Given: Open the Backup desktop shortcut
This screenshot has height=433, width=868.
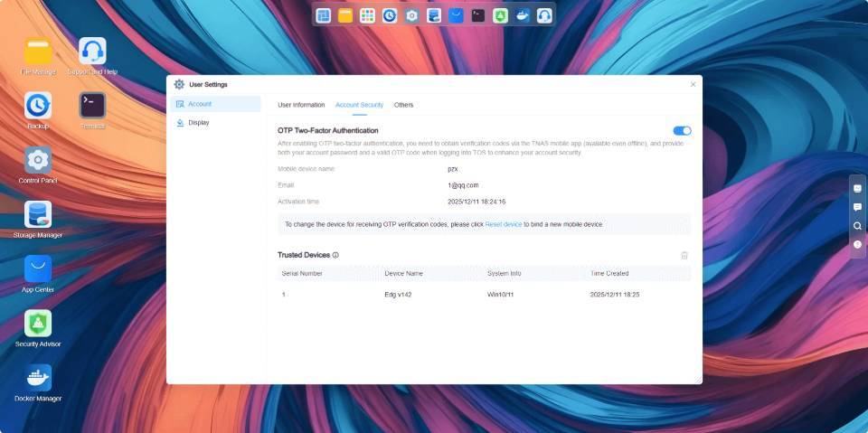Looking at the screenshot, I should [38, 105].
